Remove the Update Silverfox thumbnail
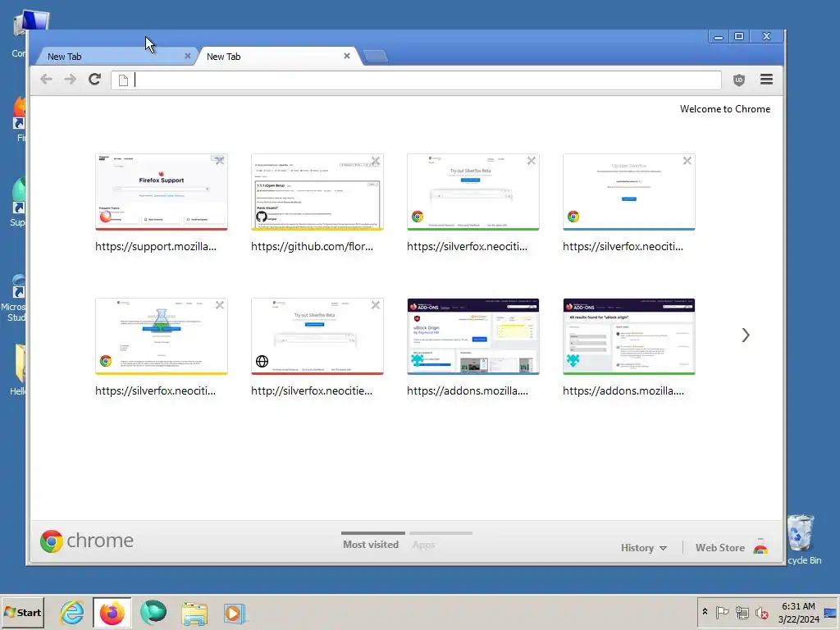Image resolution: width=840 pixels, height=630 pixels. point(687,161)
